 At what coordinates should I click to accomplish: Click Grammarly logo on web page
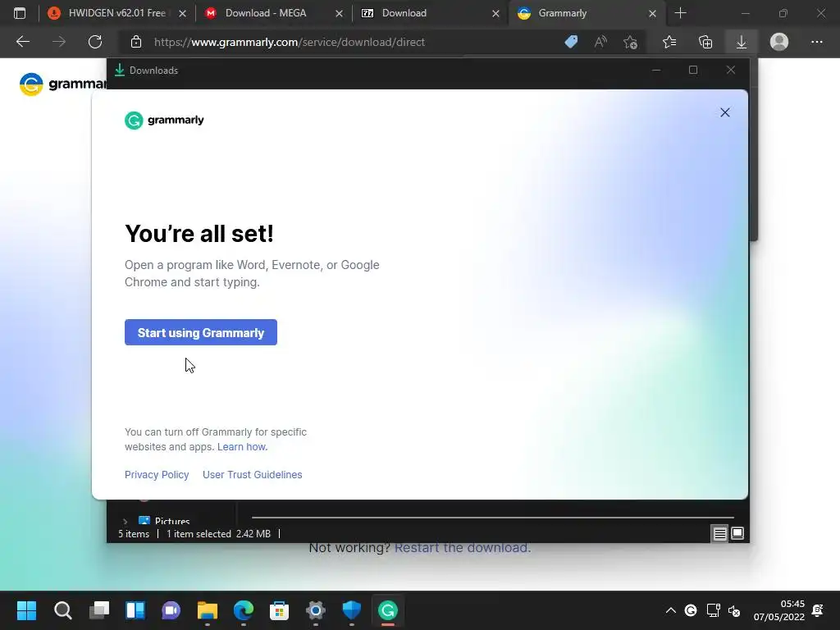tap(62, 84)
